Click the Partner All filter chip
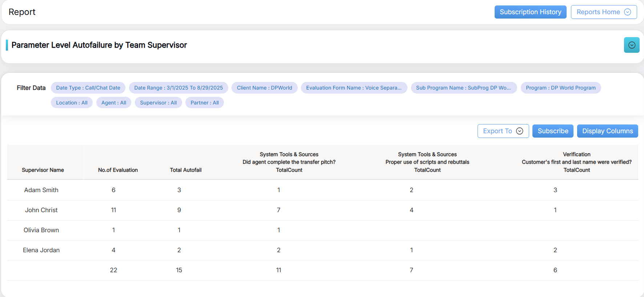The height and width of the screenshot is (297, 644). 204,103
